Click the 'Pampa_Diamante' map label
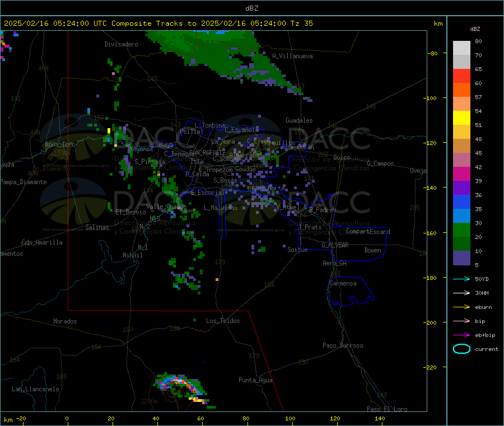The image size is (504, 426). (x=24, y=182)
